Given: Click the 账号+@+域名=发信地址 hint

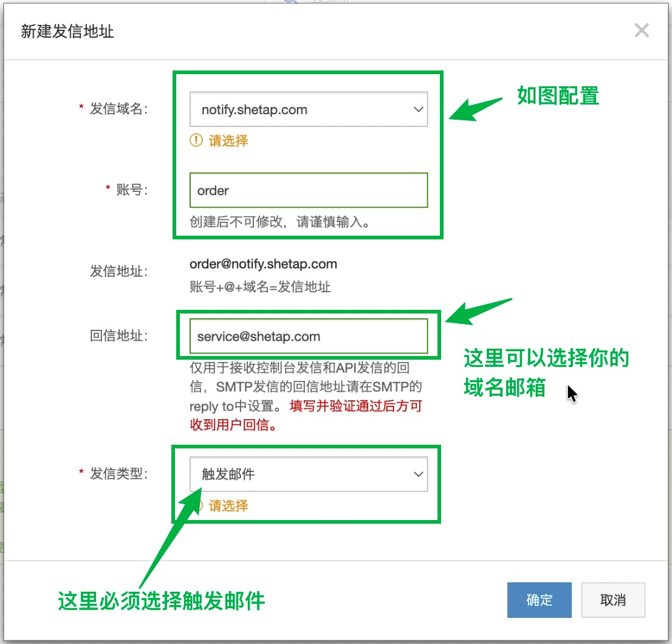Looking at the screenshot, I should click(260, 287).
